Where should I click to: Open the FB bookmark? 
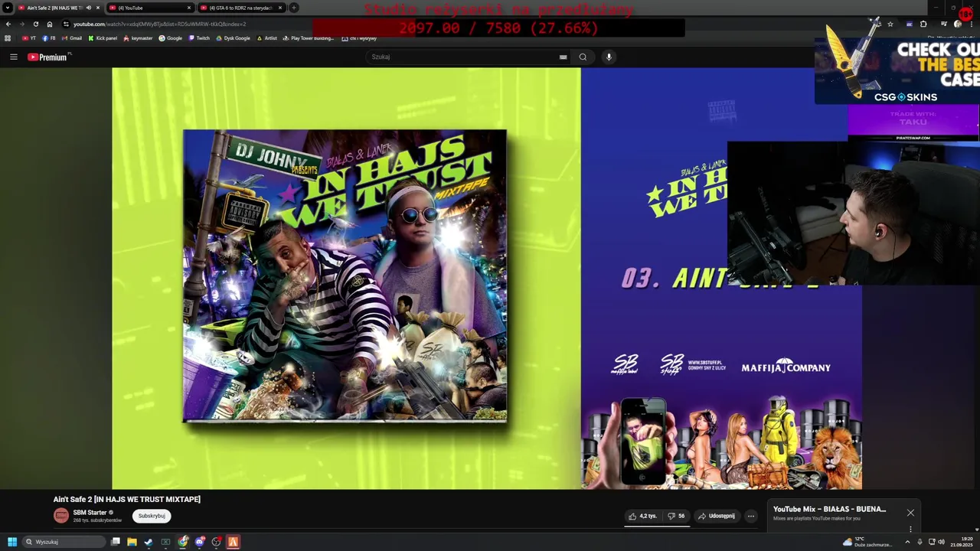[49, 38]
